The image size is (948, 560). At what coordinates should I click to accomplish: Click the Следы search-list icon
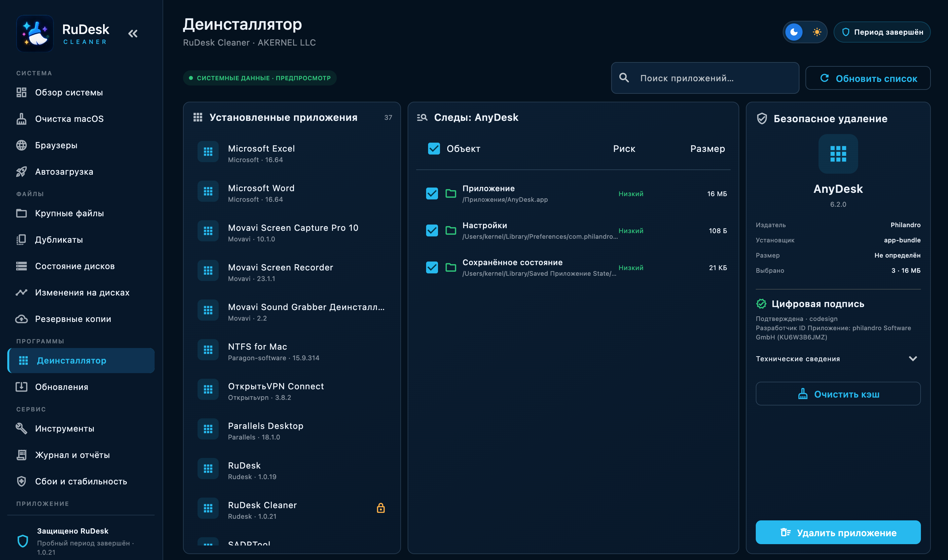pyautogui.click(x=422, y=117)
